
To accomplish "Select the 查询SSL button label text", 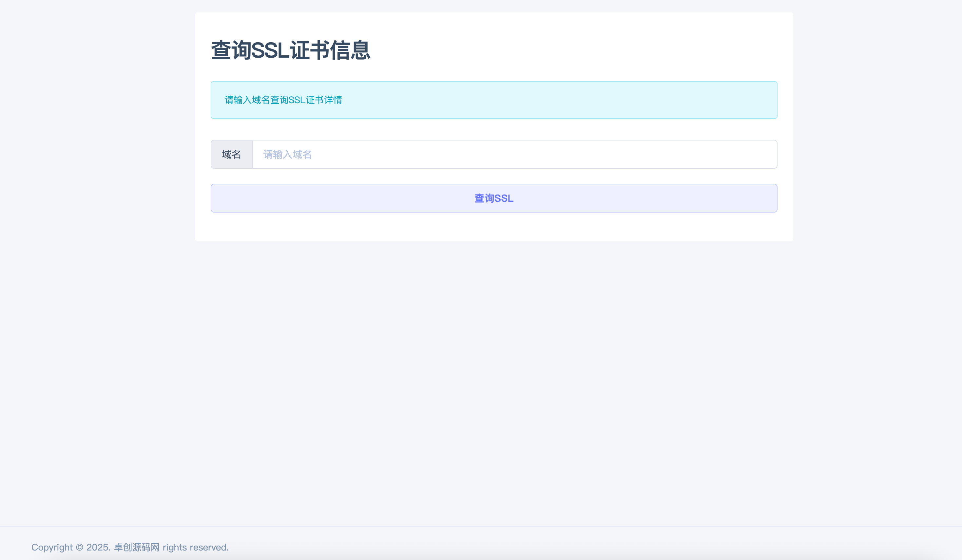I will pos(493,197).
